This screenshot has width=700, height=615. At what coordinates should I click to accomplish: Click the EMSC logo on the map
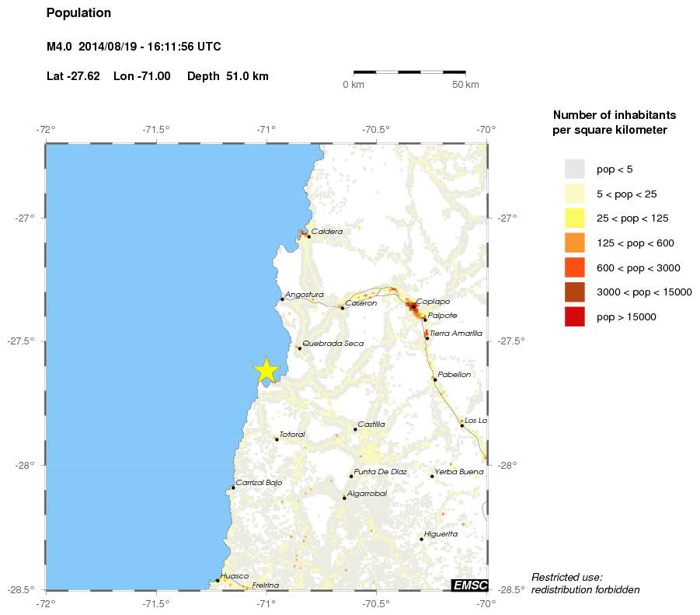click(469, 585)
